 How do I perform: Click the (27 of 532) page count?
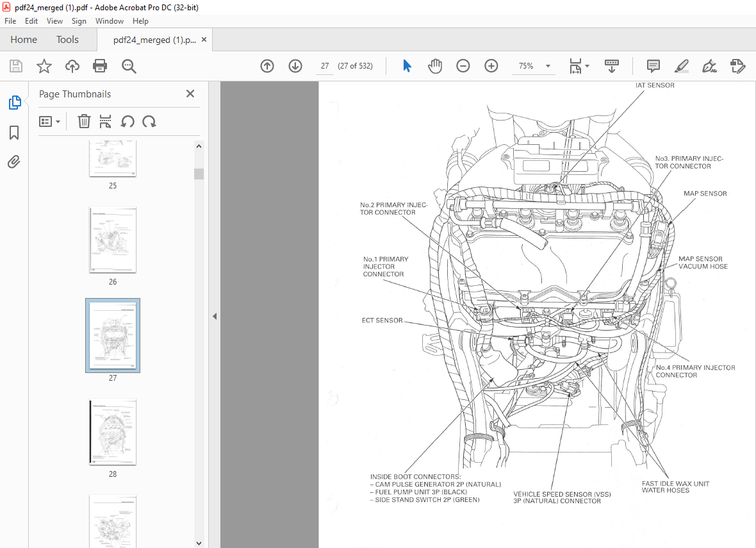click(x=356, y=66)
